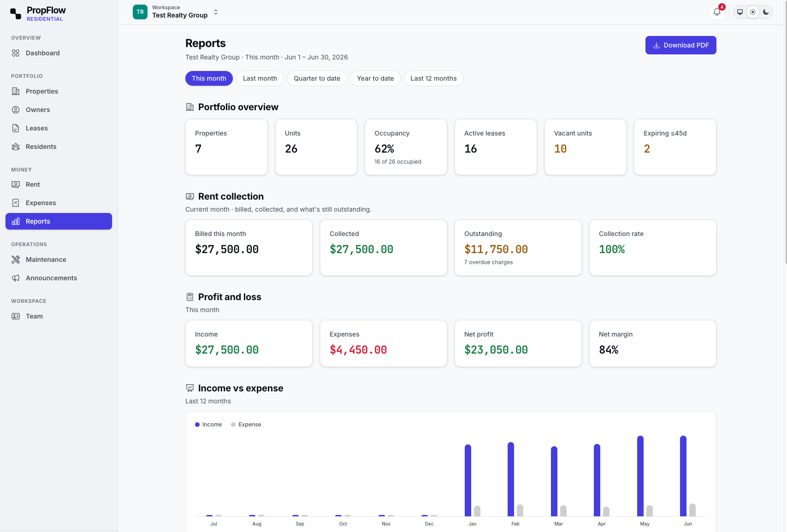Click the Download PDF arrow icon
Viewport: 787px width, 532px height.
[x=657, y=45]
